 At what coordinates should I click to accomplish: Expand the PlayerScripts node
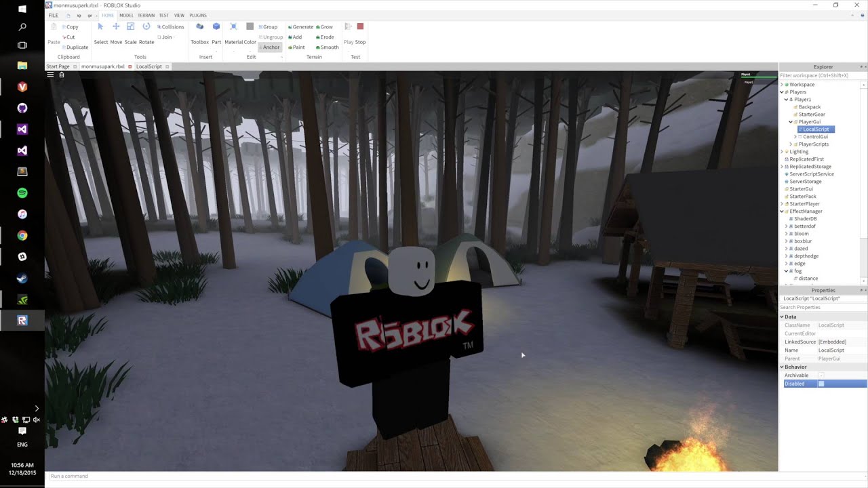point(791,144)
